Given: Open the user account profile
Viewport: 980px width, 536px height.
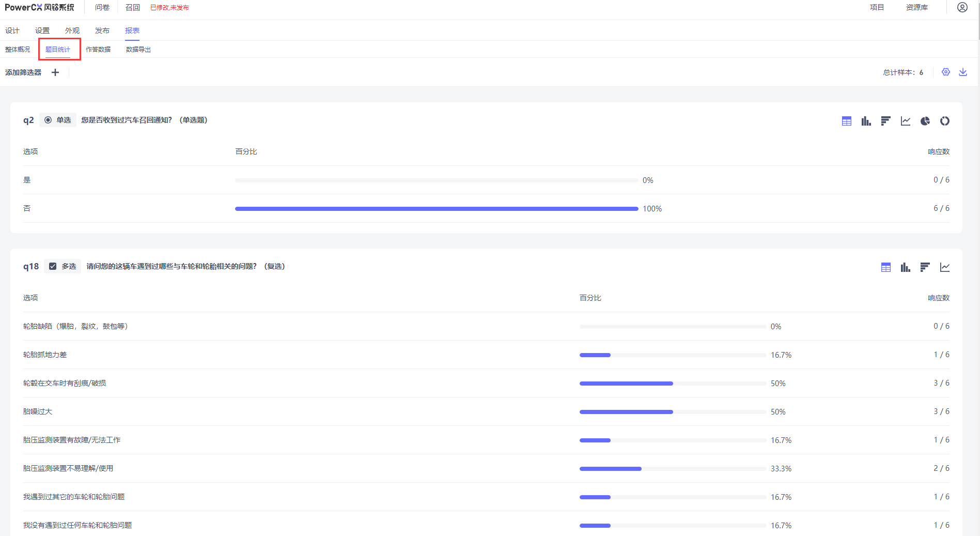Looking at the screenshot, I should click(x=962, y=8).
